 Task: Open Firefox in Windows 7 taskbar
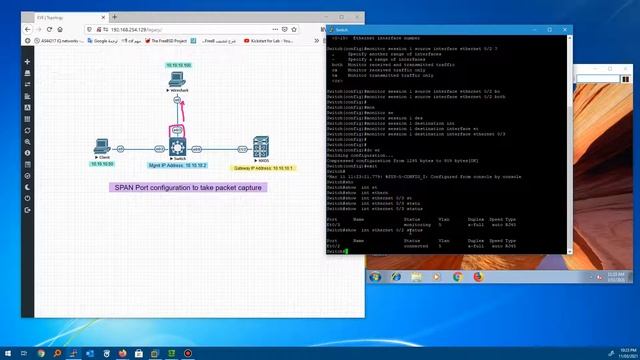478,277
